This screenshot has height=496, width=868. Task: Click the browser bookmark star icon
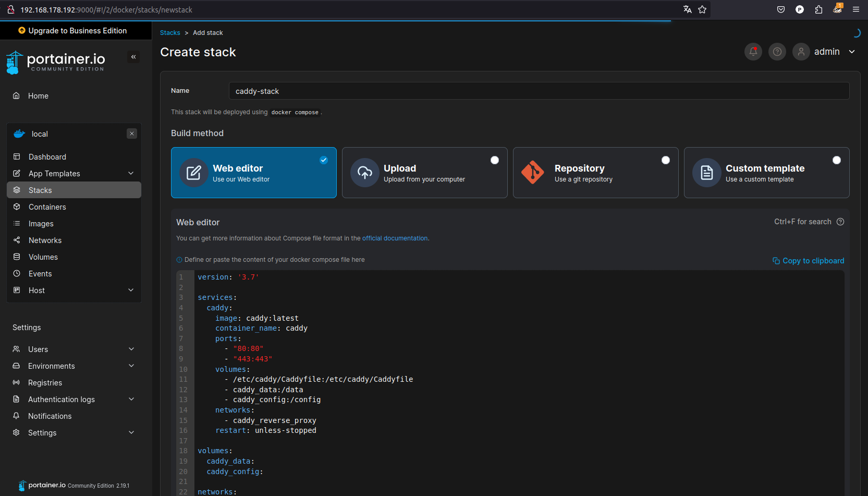coord(702,9)
